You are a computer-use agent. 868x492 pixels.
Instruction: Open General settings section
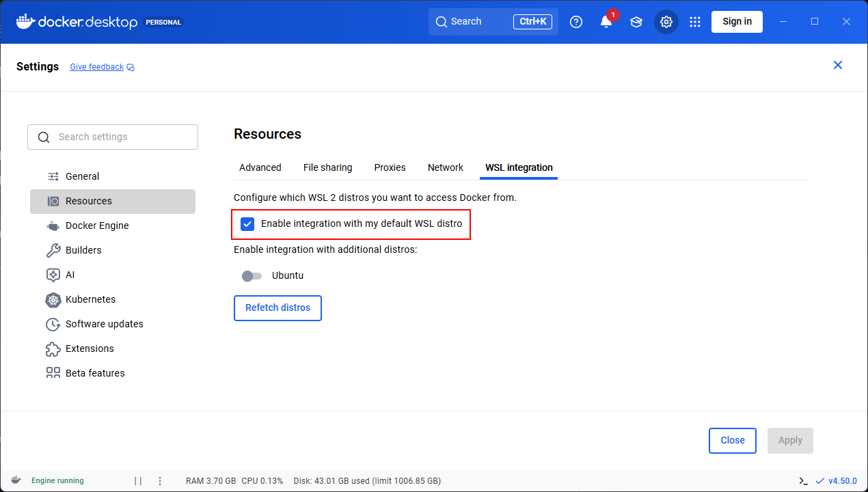click(x=113, y=176)
